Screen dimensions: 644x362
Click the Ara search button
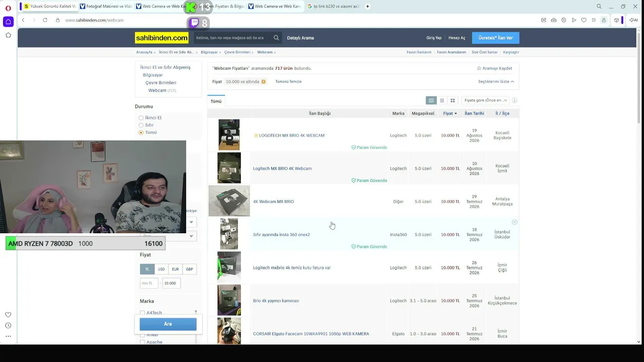[168, 324]
